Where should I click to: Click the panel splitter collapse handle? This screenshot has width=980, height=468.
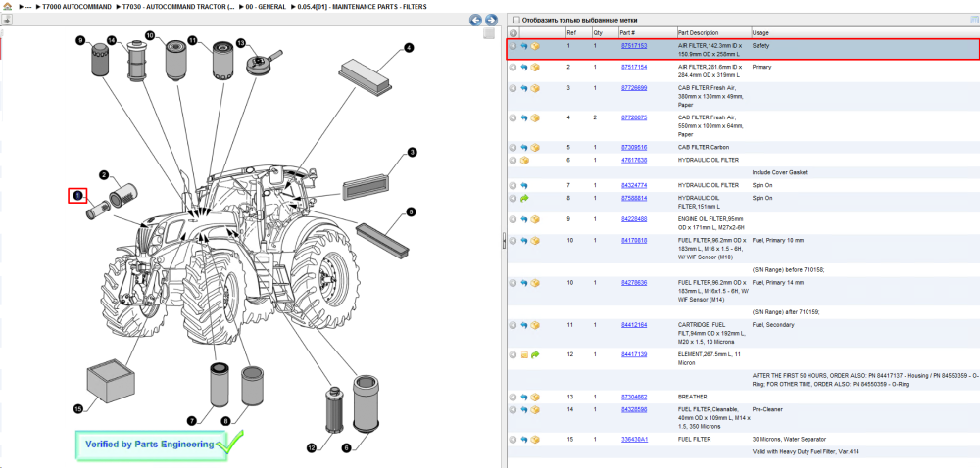click(x=503, y=242)
